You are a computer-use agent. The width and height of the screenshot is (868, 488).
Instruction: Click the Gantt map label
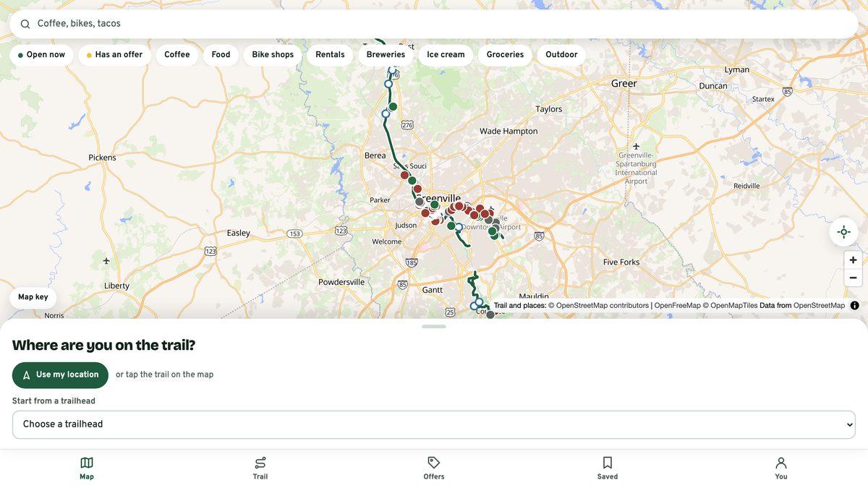[x=433, y=290]
